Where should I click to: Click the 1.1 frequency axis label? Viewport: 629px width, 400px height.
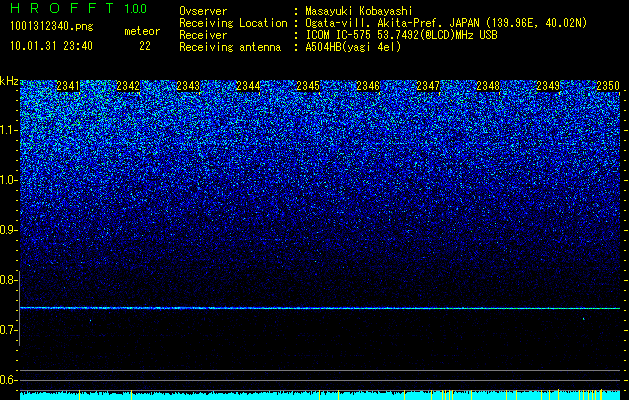9,130
